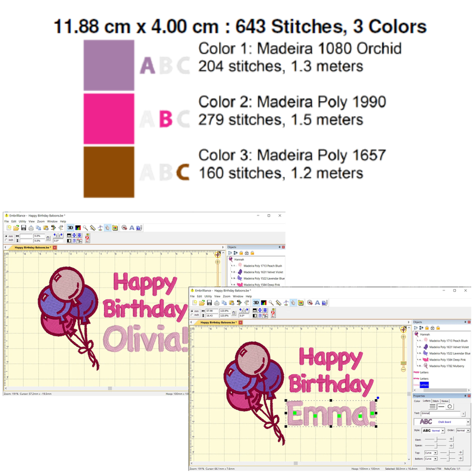This screenshot has width=476, height=476.
Task: Click the Space reset button
Action: point(451,446)
